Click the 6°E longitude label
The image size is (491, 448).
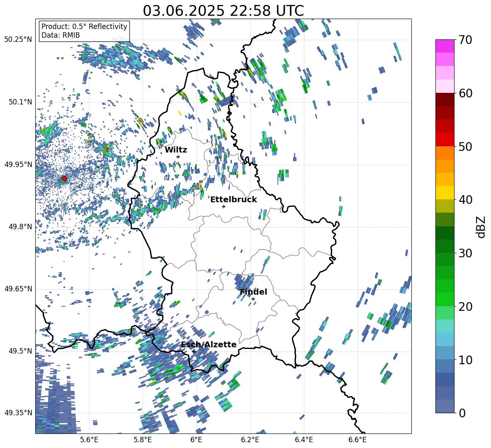(196, 440)
